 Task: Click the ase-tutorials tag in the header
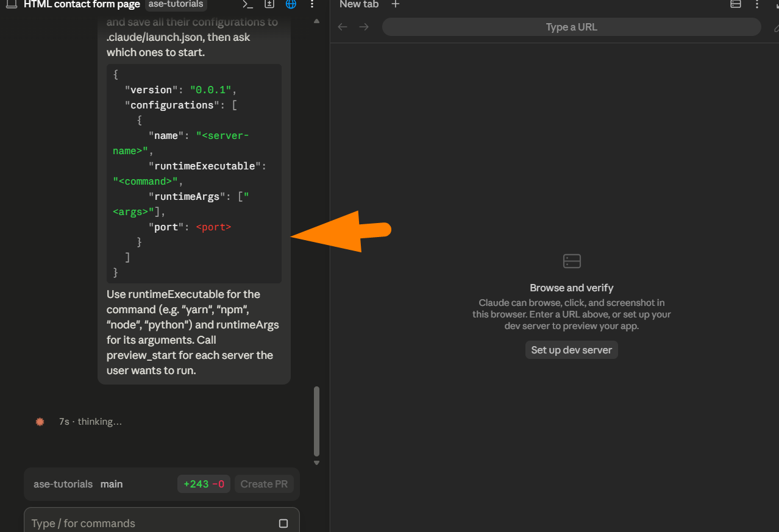(177, 4)
